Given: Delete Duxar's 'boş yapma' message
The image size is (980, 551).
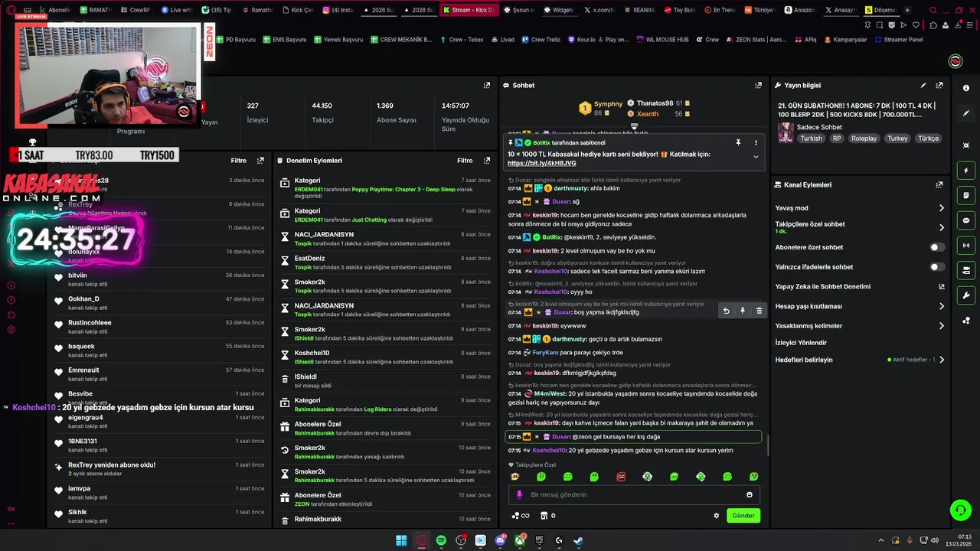Looking at the screenshot, I should tap(759, 311).
